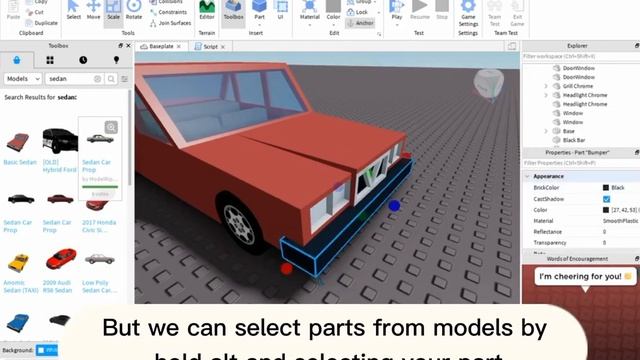Open Toolbox Creations lightbulb tab
Image resolution: width=640 pixels, height=360 pixels.
point(116,60)
